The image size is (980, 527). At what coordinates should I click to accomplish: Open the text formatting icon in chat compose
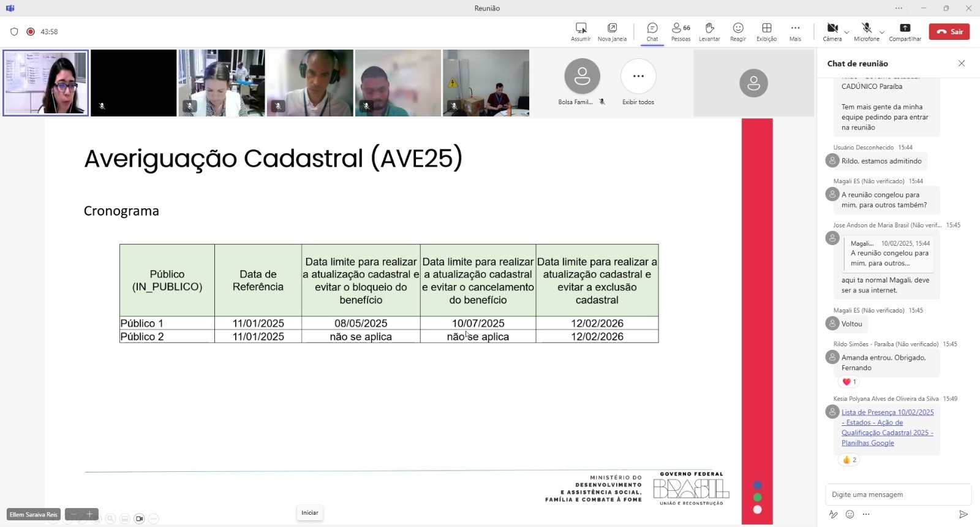tap(833, 514)
